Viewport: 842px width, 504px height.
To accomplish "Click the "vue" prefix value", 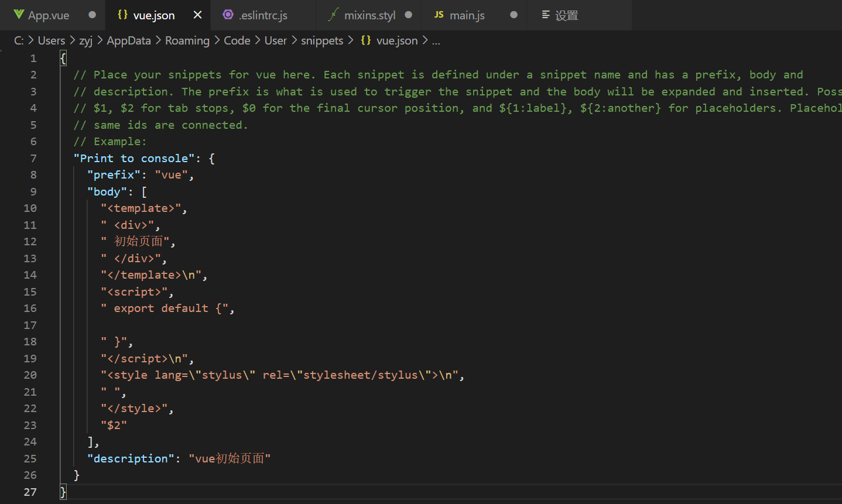I will 171,175.
